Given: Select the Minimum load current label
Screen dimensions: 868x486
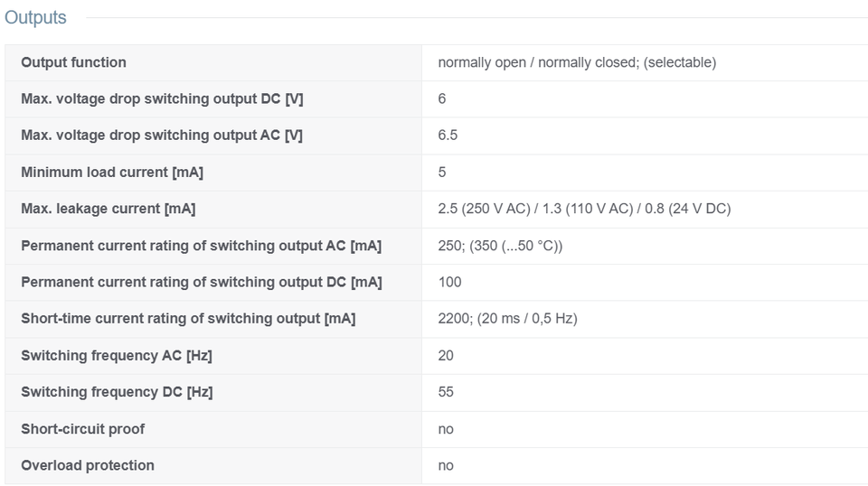Looking at the screenshot, I should coord(112,173).
